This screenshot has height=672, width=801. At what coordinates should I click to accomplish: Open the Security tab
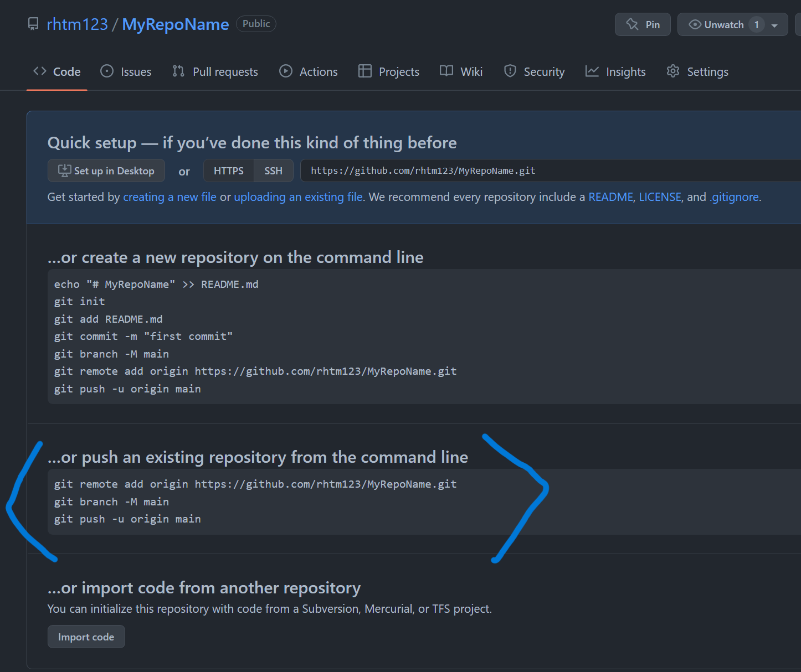point(535,72)
